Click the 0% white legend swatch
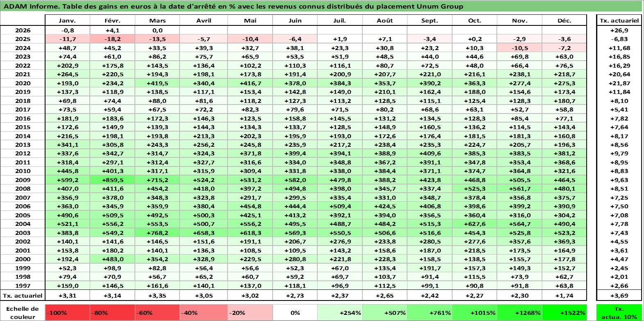Viewport: 644px width, 321px height. pyautogui.click(x=295, y=312)
